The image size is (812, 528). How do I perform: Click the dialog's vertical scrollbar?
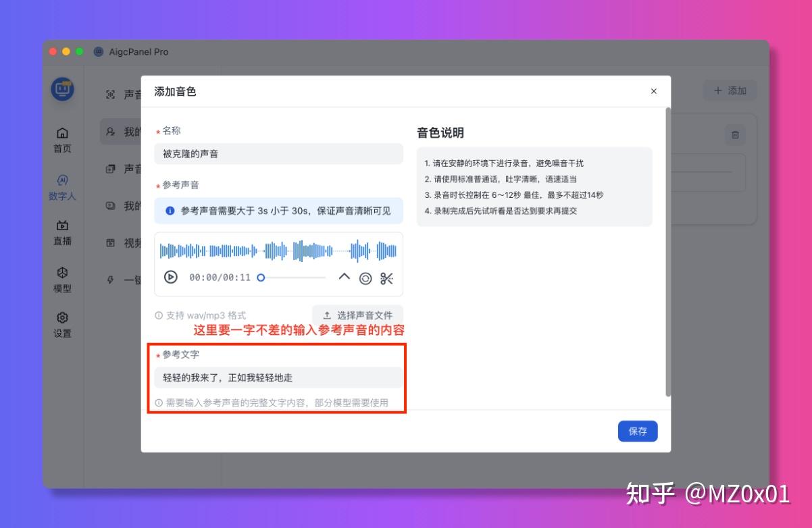click(668, 251)
